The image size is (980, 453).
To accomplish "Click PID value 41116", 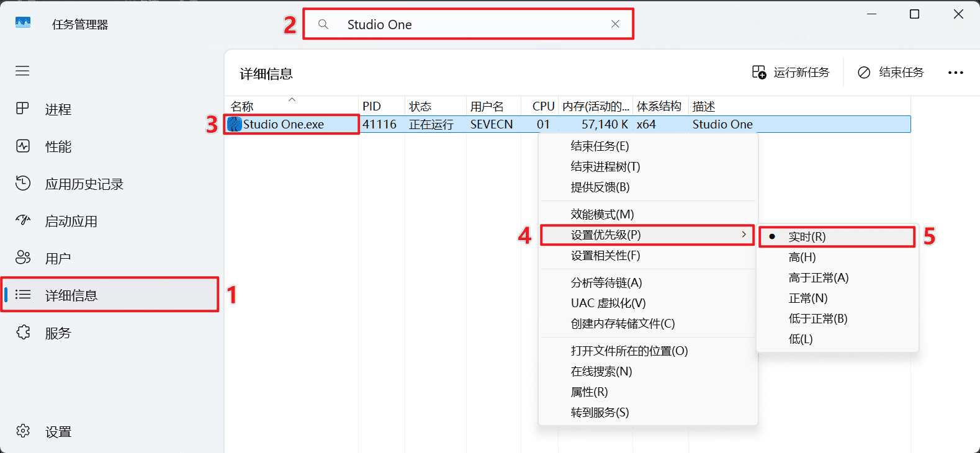I will pos(379,124).
